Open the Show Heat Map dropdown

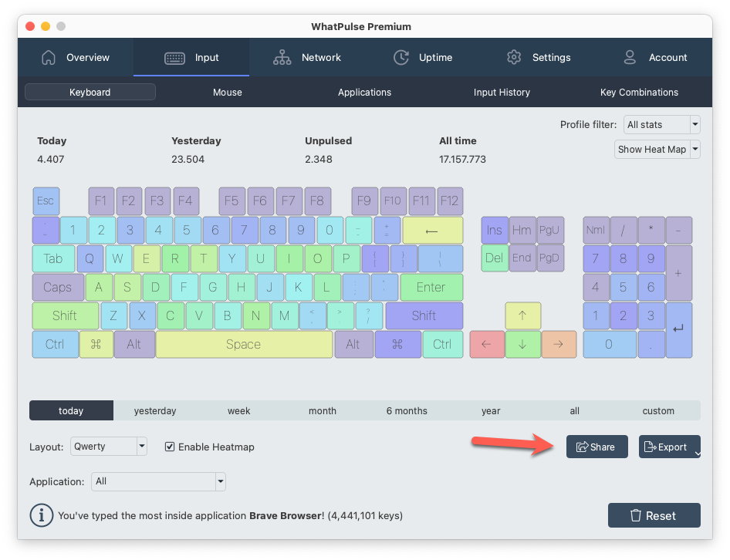[657, 149]
